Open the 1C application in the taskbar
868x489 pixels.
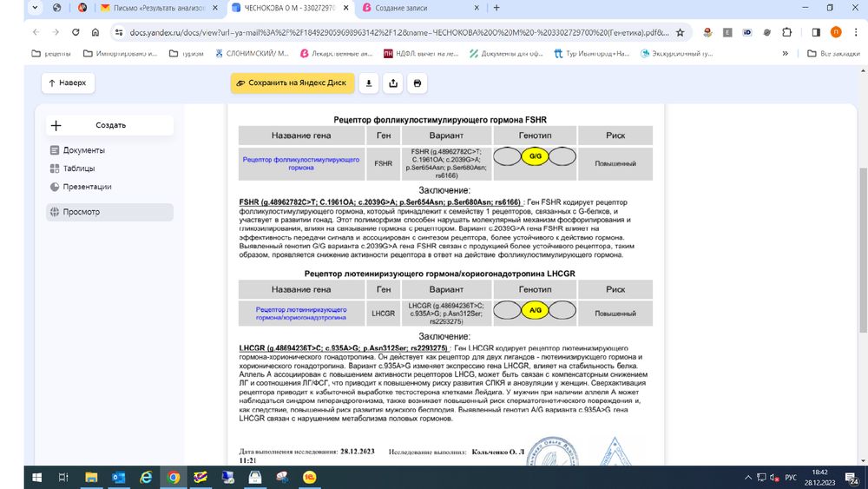(x=310, y=478)
